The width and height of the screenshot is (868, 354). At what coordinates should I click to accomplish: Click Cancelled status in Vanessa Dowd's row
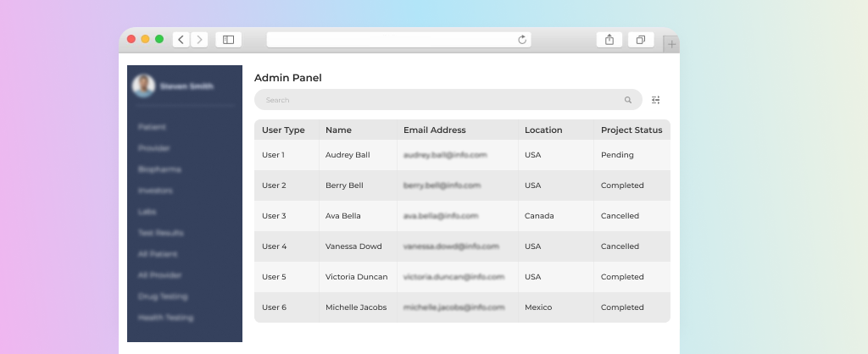click(620, 246)
